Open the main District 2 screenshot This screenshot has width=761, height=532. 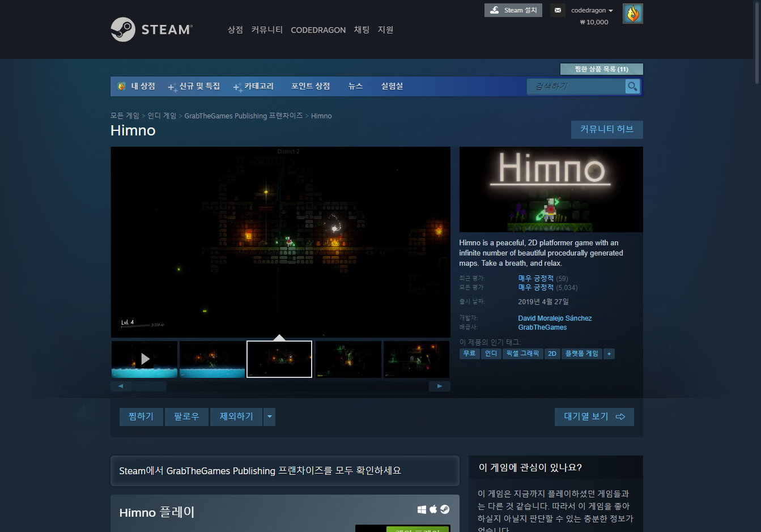click(280, 242)
